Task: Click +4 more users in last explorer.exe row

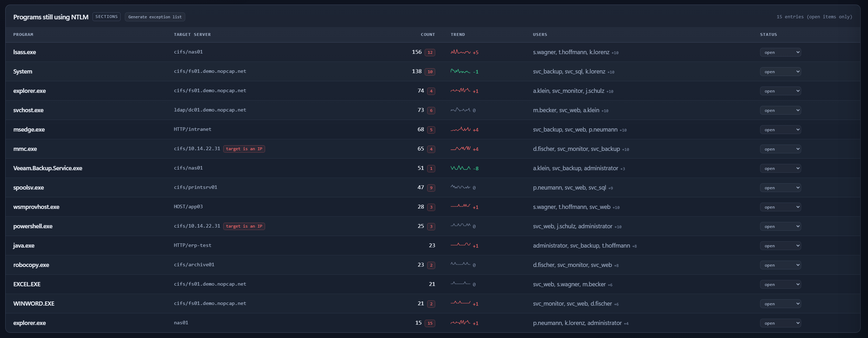Action: coord(626,324)
